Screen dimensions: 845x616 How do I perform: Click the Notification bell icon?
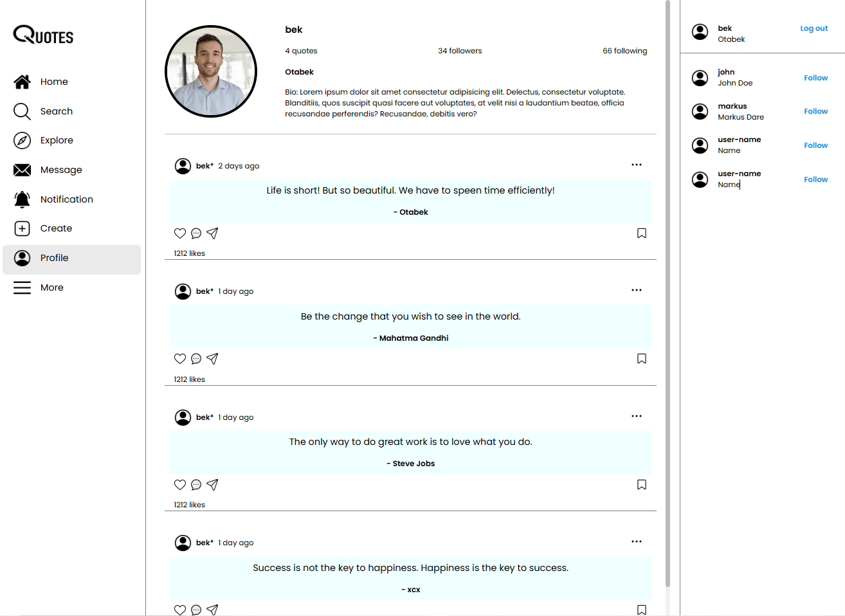(x=22, y=199)
